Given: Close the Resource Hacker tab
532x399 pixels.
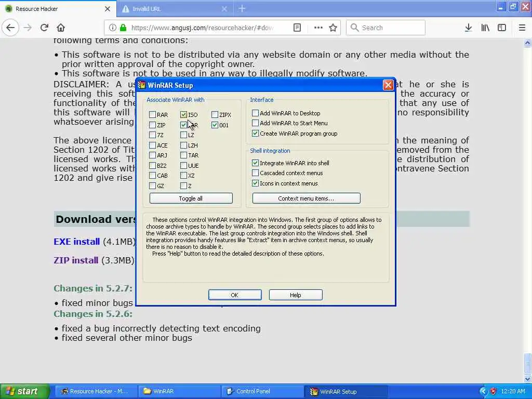Looking at the screenshot, I should 107,9.
